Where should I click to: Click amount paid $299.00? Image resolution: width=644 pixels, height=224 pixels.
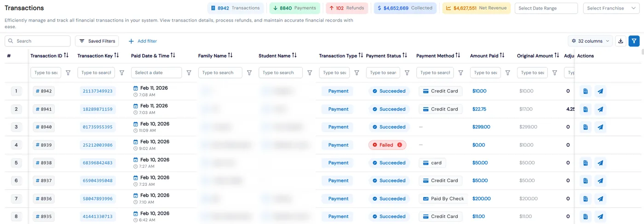[x=481, y=127]
